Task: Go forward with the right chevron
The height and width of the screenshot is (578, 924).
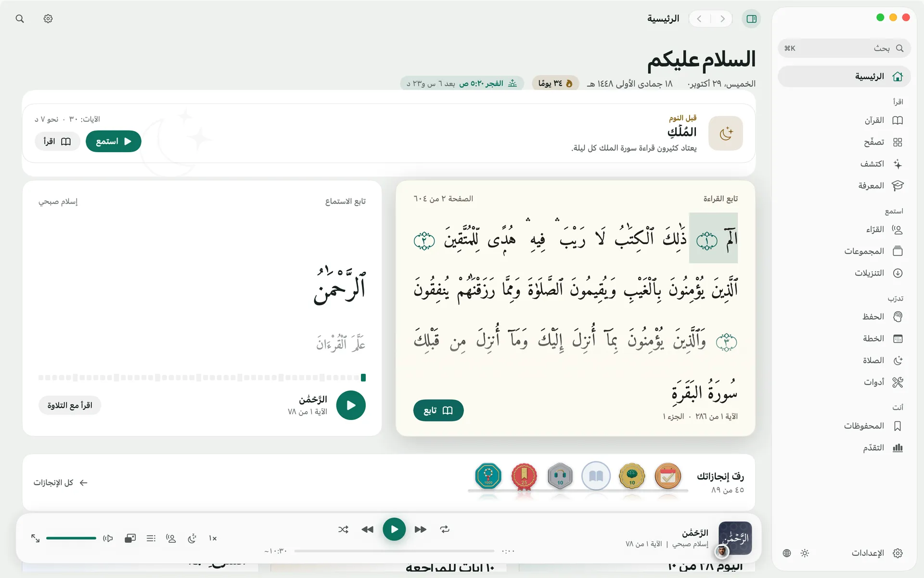Action: 722,19
